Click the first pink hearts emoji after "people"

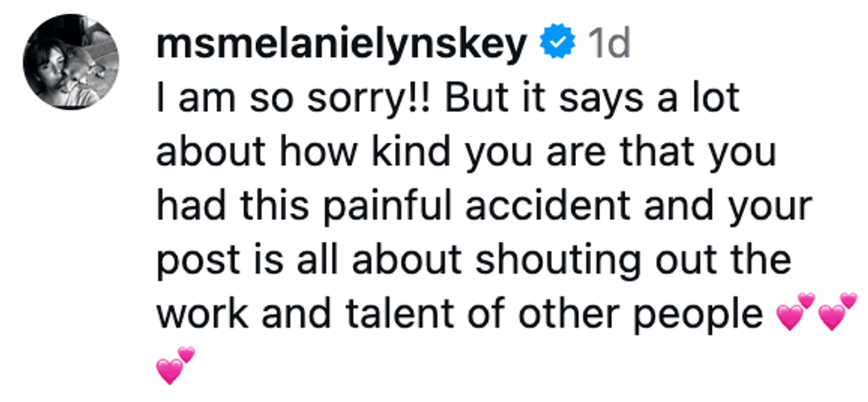tap(794, 313)
